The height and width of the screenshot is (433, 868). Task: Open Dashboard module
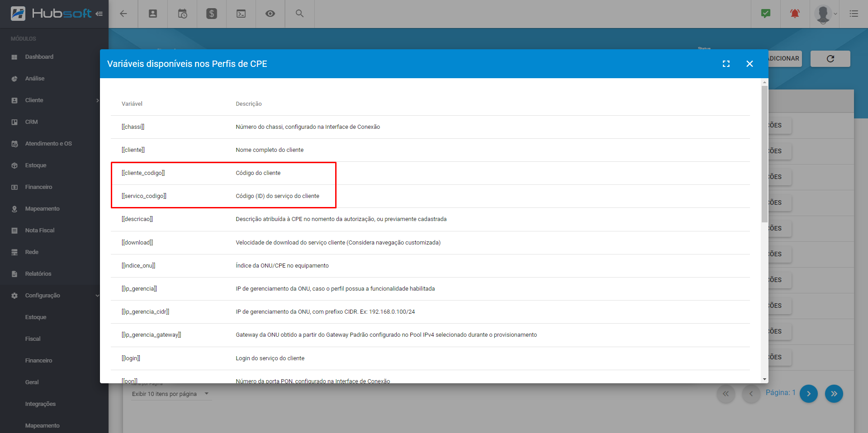(x=39, y=57)
